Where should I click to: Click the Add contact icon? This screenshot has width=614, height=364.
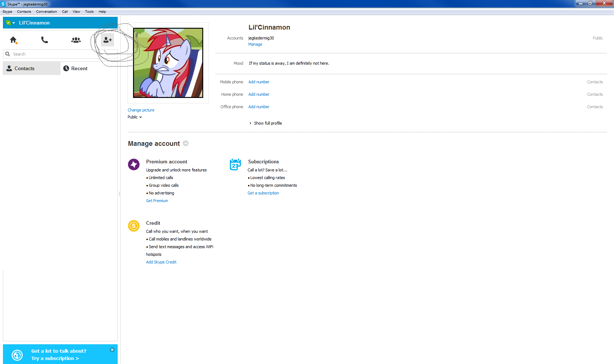107,40
